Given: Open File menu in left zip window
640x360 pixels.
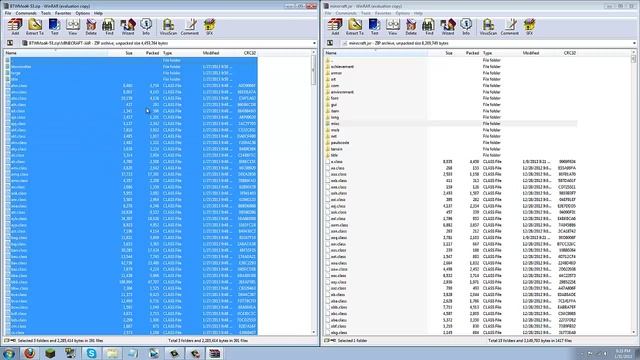Looking at the screenshot, I should pyautogui.click(x=8, y=13).
